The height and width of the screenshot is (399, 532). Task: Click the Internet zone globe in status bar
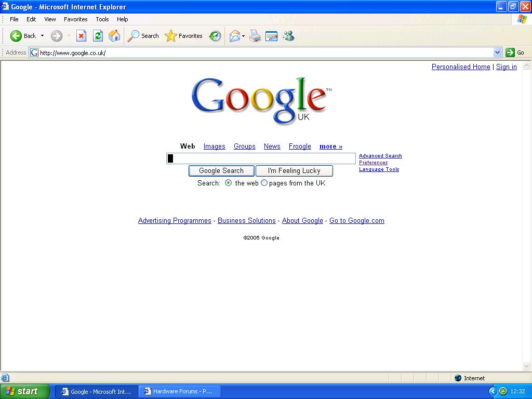click(x=458, y=378)
